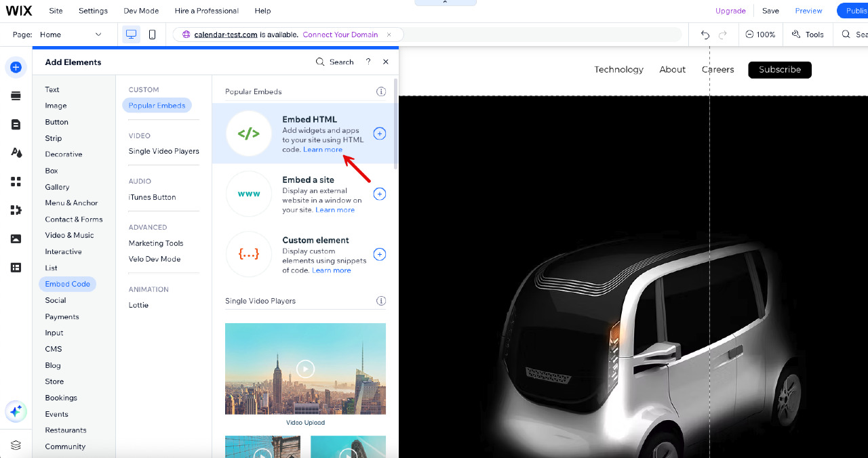Viewport: 868px width, 458px height.
Task: Close the Add Elements panel
Action: tap(386, 62)
